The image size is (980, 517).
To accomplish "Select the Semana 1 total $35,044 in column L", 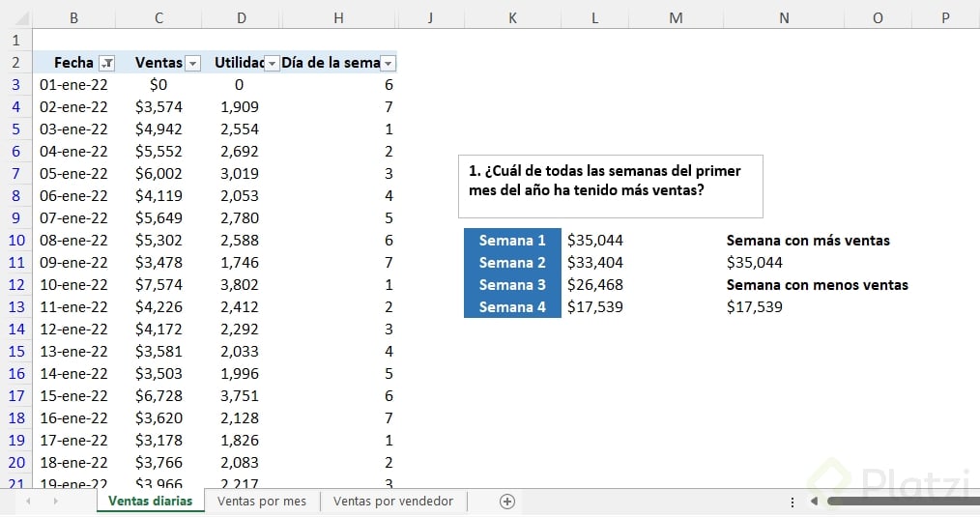I will [x=595, y=240].
